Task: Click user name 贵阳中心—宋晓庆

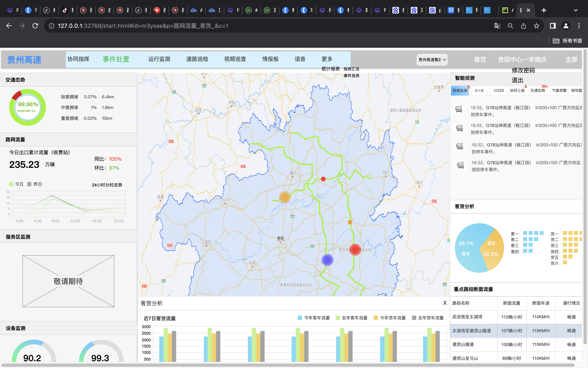Action: pyautogui.click(x=522, y=60)
